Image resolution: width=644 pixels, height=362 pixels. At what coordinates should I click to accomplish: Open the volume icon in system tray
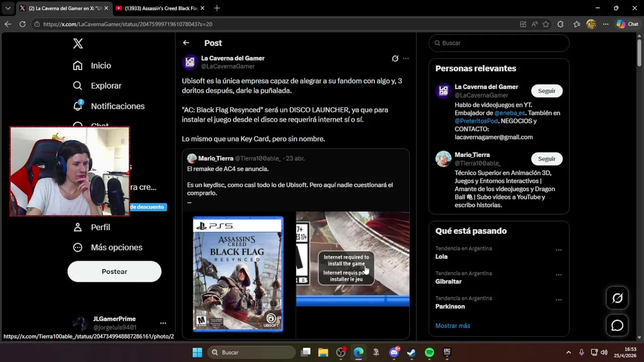[x=604, y=352]
